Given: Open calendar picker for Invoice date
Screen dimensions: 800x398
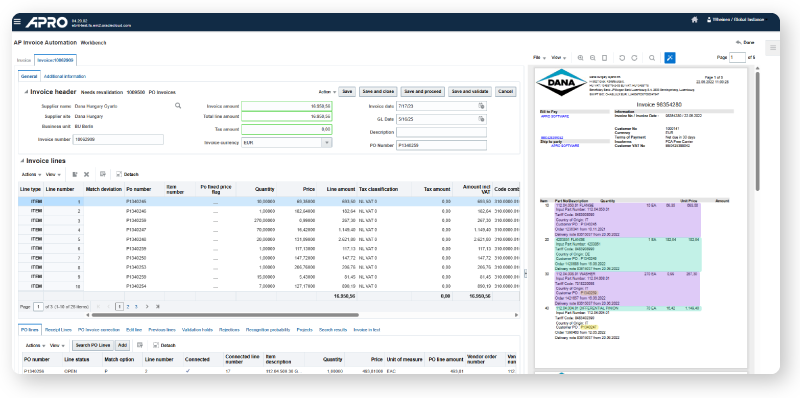Looking at the screenshot, I should pos(481,106).
